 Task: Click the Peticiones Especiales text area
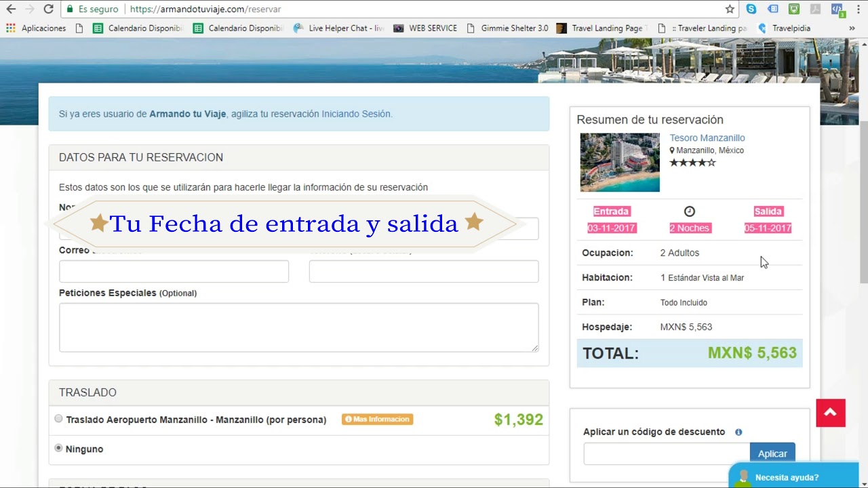(x=299, y=327)
